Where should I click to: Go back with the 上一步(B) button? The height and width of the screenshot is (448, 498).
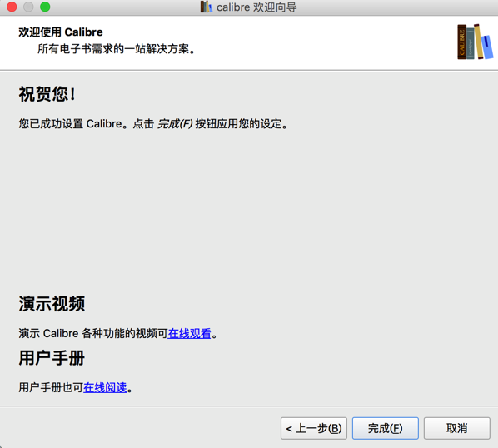click(314, 428)
